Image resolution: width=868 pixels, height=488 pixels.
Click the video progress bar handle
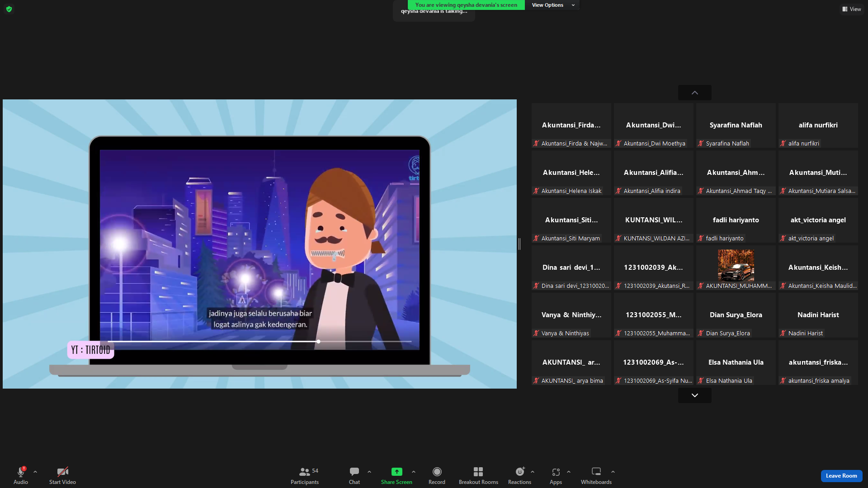(x=319, y=342)
